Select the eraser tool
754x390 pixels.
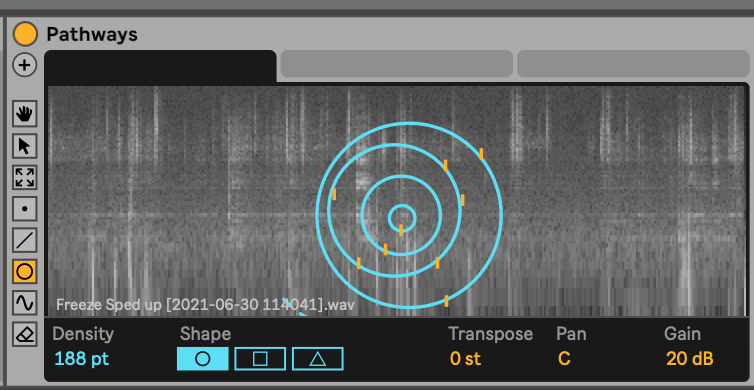[25, 334]
